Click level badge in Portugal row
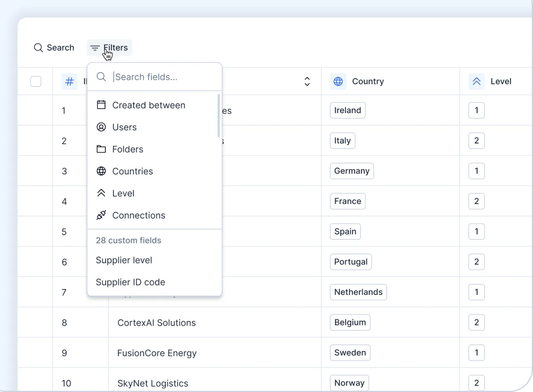 click(x=476, y=262)
